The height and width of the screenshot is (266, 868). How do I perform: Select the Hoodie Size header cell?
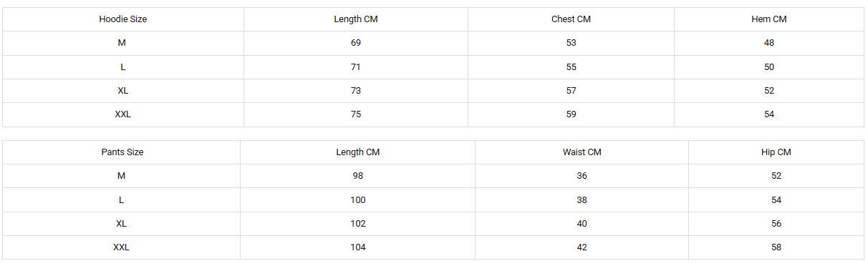tap(123, 19)
